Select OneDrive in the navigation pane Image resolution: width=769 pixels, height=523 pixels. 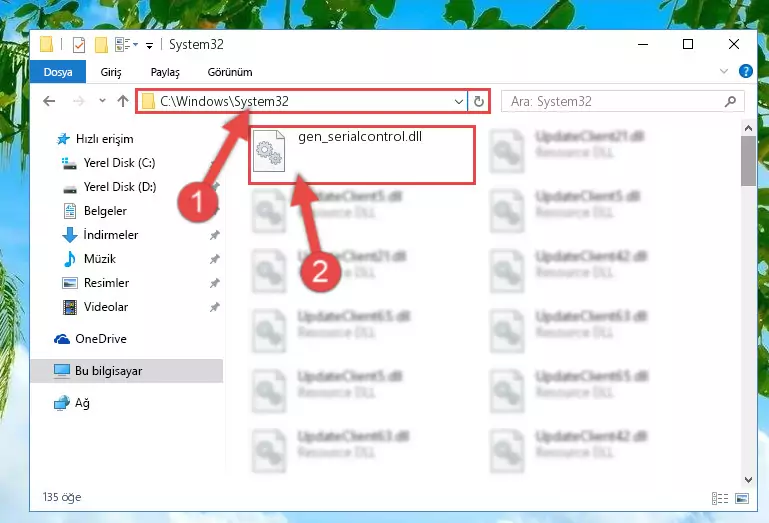coord(90,339)
